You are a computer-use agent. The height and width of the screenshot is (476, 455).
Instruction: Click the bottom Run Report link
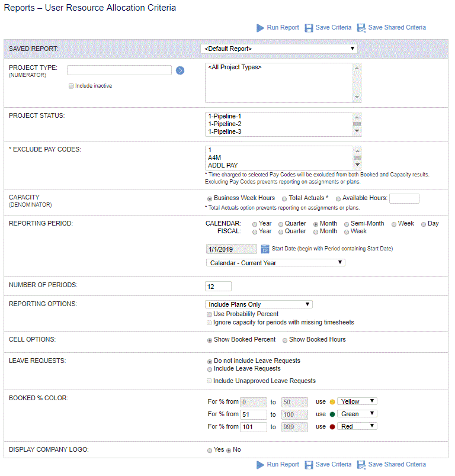pyautogui.click(x=283, y=464)
